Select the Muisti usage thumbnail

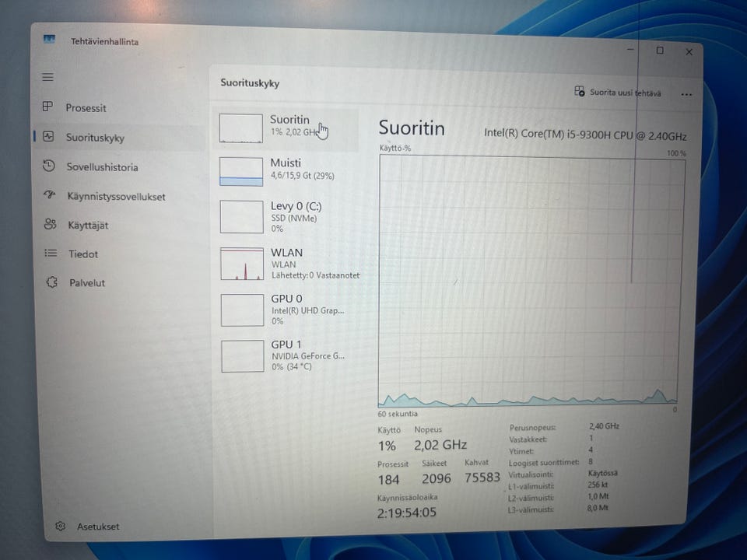[x=241, y=171]
